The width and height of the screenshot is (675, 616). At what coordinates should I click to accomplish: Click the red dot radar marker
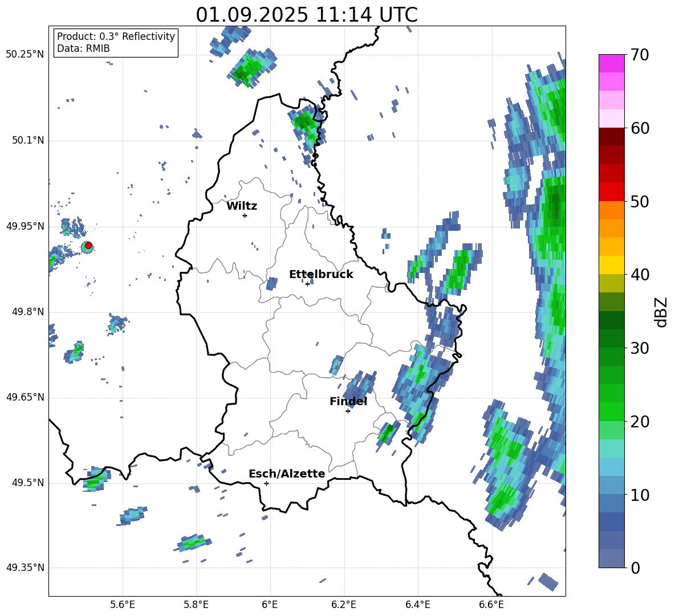(x=88, y=246)
